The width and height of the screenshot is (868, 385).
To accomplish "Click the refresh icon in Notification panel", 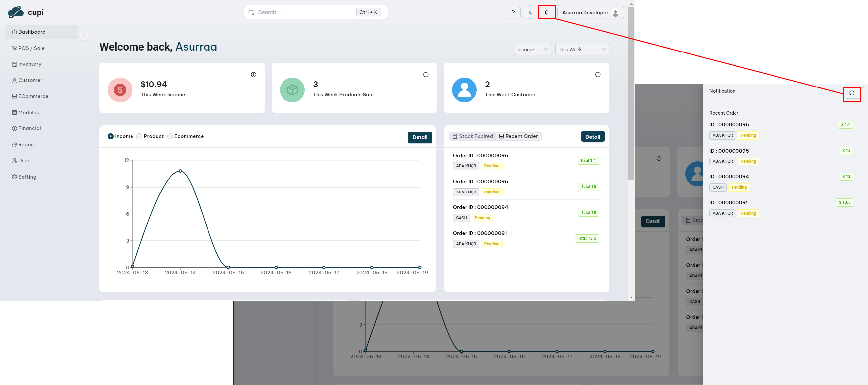I will (851, 93).
